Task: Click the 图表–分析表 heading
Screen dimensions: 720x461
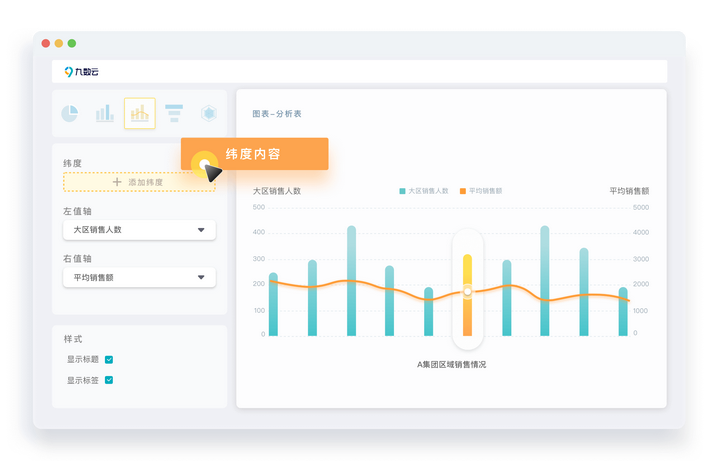Action: [x=277, y=114]
